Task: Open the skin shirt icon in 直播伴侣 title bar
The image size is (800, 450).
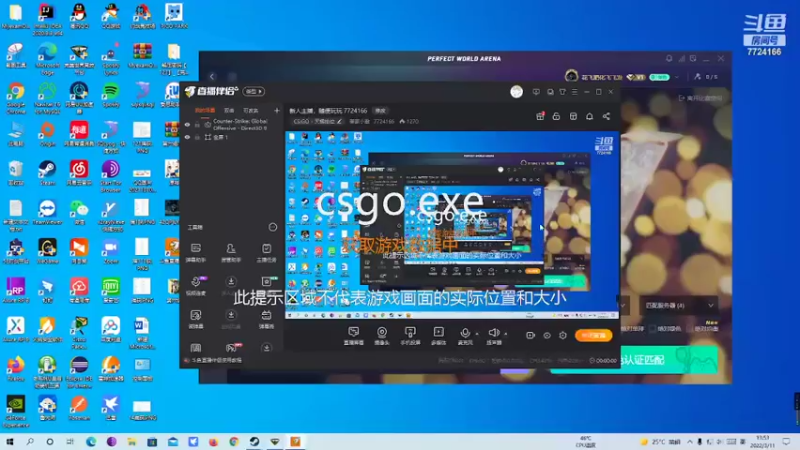Action: click(x=562, y=92)
